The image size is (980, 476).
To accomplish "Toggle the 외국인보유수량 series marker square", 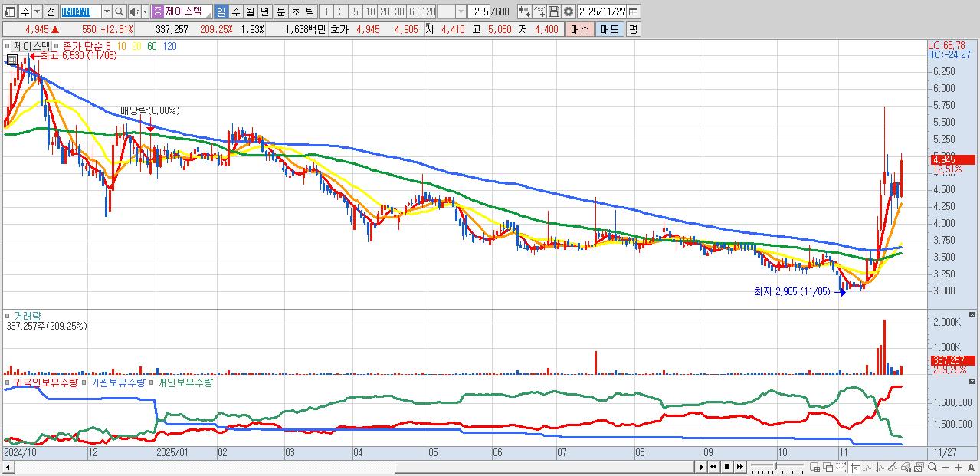I will (x=8, y=382).
